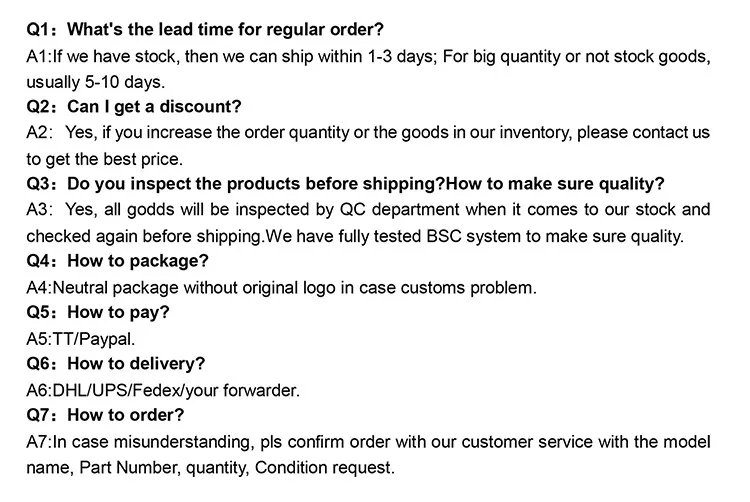Screen dimensions: 750x502
Task: Click the A6 'DHL/UPS/Fedex/your forwarder' answer
Action: point(162,389)
